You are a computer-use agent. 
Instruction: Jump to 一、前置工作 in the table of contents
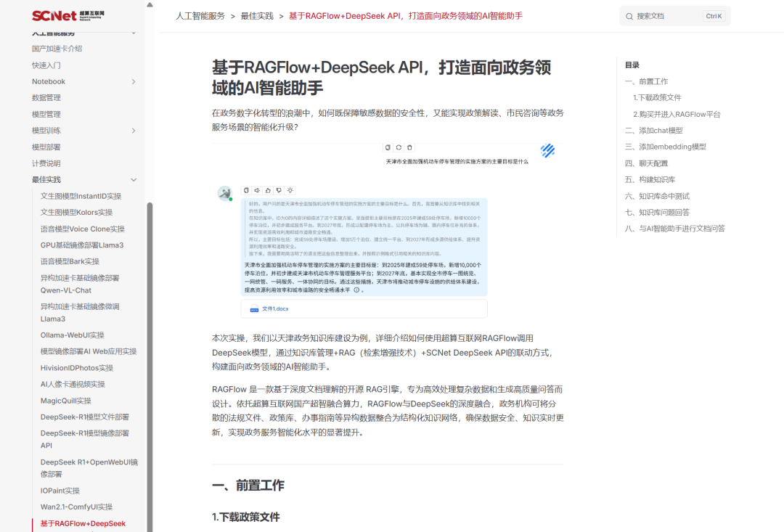coord(647,81)
